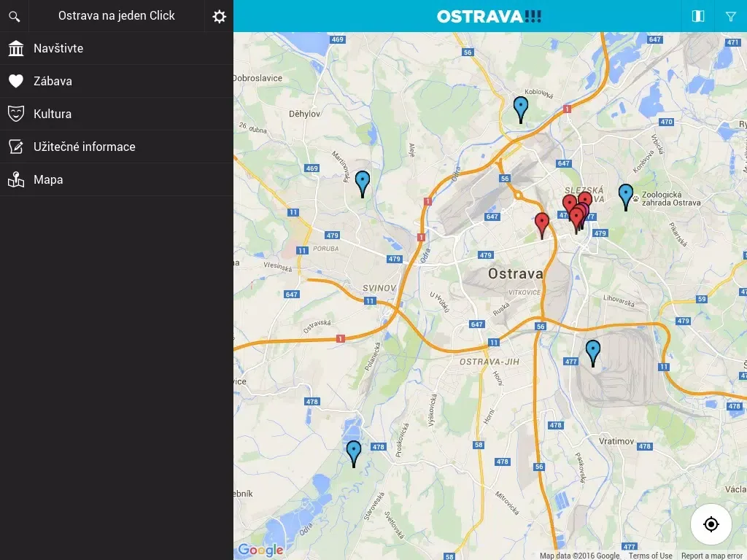Viewport: 747px width, 560px height.
Task: Click the OSTRAVA!!! header logo
Action: [489, 17]
